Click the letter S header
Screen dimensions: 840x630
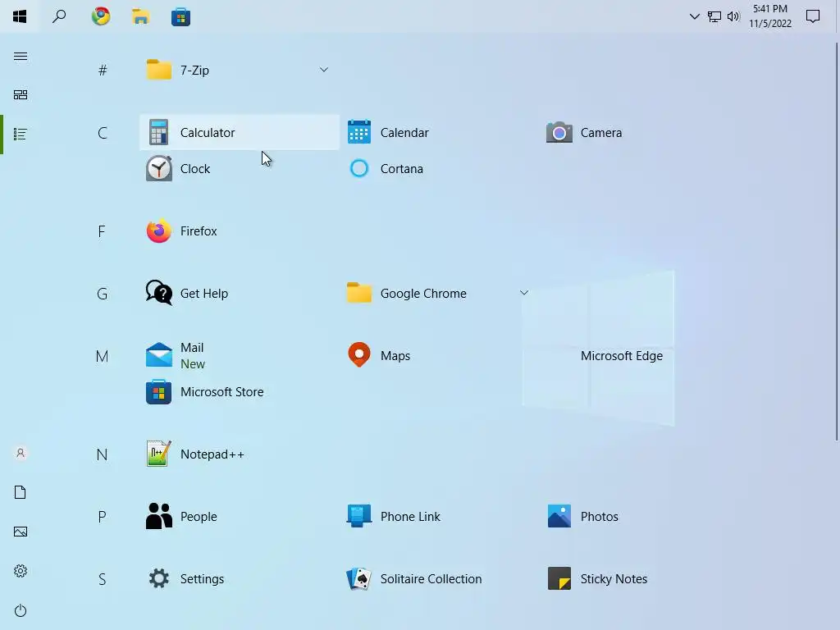103,579
